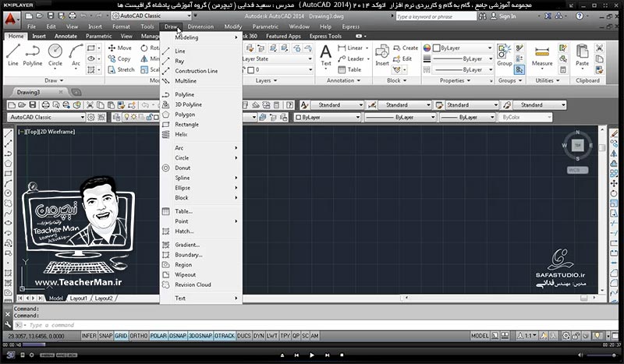Click the Plot printer icon in quick access toolbar
This screenshot has height=364, width=624.
(x=72, y=16)
